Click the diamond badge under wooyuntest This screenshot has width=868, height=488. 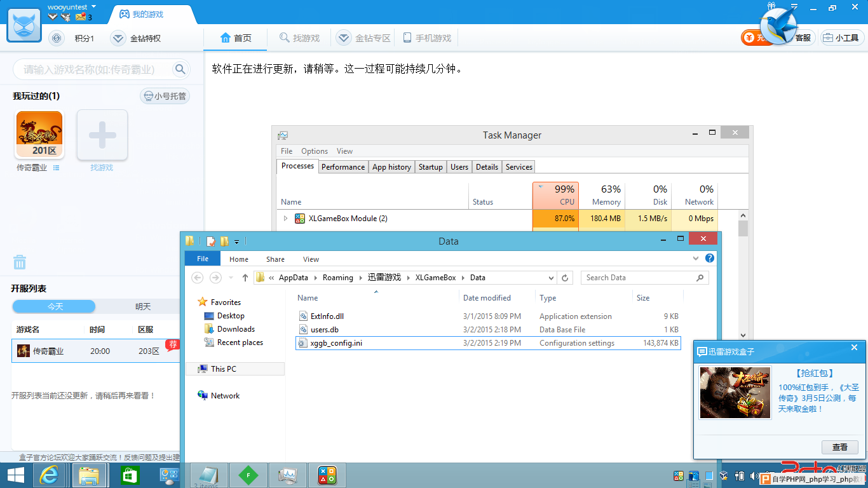point(53,17)
